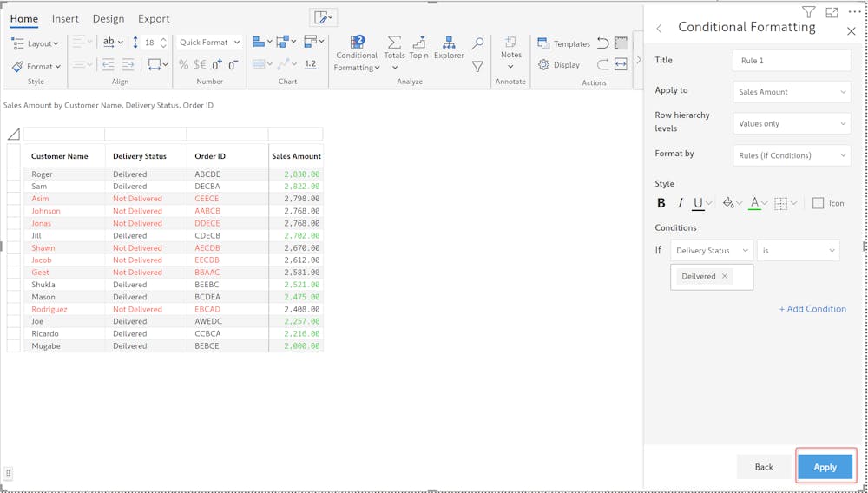Image resolution: width=868 pixels, height=493 pixels.
Task: Open the Conditional Formatting tool in ribbon
Action: [357, 53]
